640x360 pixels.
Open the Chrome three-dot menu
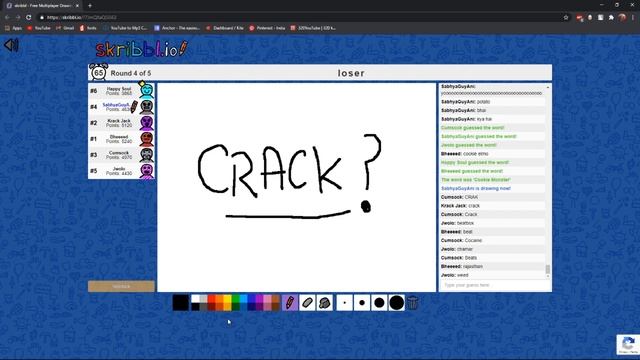(633, 18)
